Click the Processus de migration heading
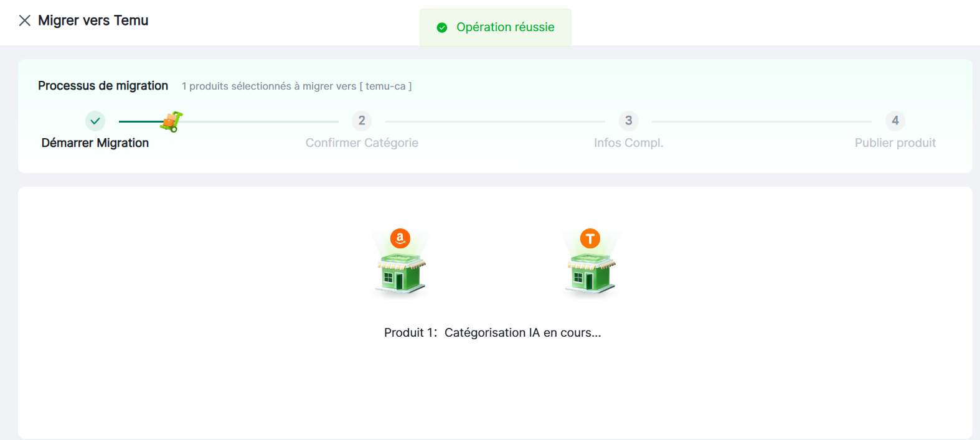Viewport: 980px width, 440px height. pos(103,86)
